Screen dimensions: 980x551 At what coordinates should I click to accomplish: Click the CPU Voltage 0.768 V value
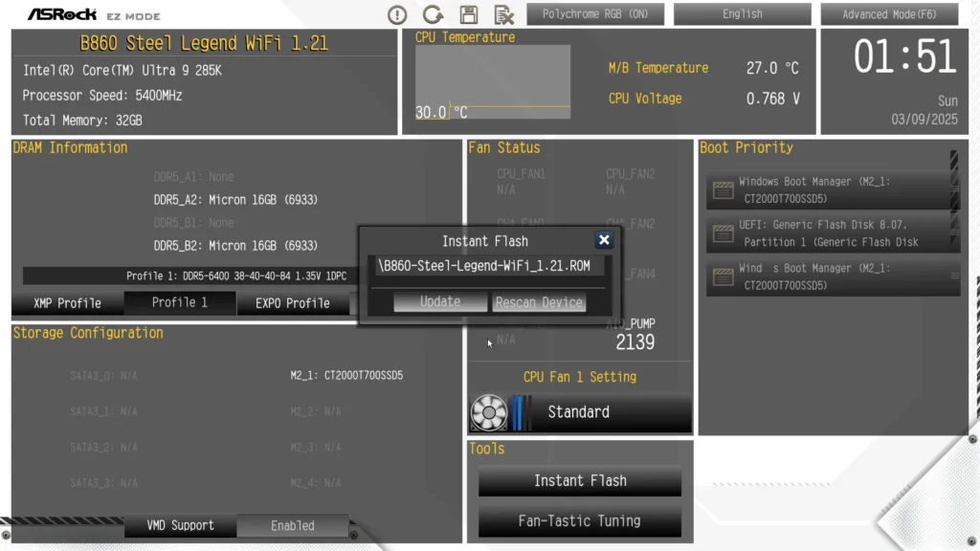(x=772, y=99)
